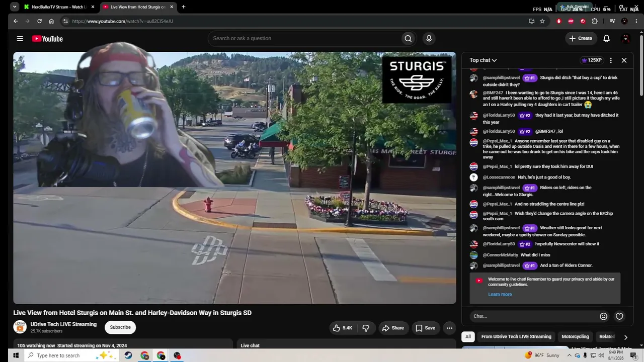The width and height of the screenshot is (644, 362).
Task: Open the UDrive Tech LIVE Streaming channel name
Action: [x=63, y=324]
